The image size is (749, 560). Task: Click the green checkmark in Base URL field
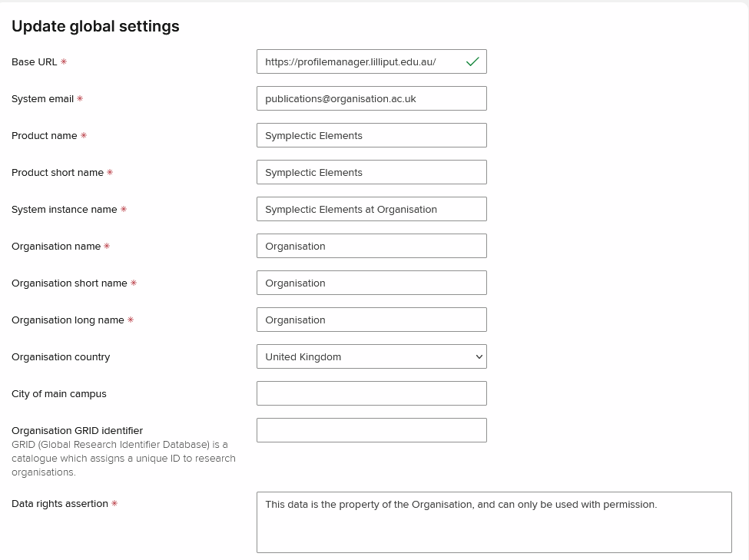472,61
